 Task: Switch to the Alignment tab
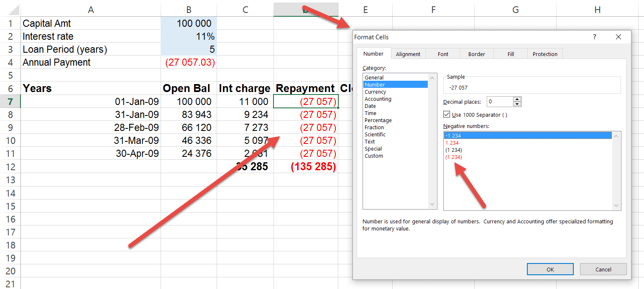tap(408, 54)
